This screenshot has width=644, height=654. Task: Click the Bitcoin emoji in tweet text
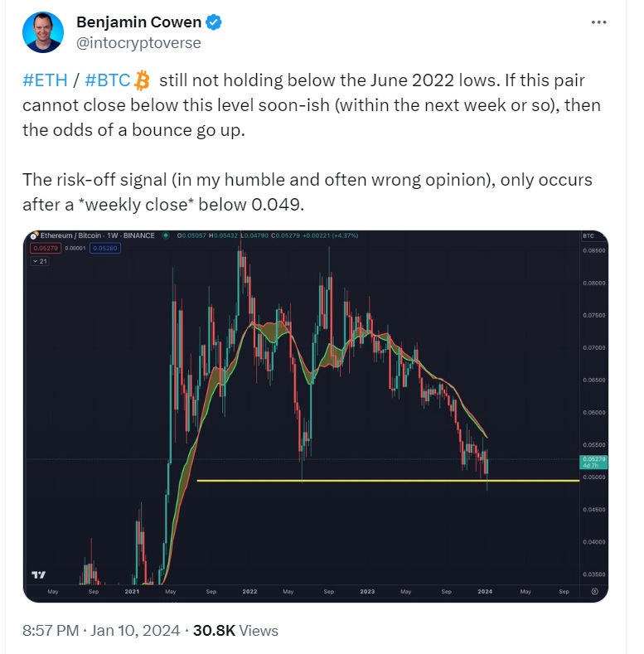pos(142,80)
